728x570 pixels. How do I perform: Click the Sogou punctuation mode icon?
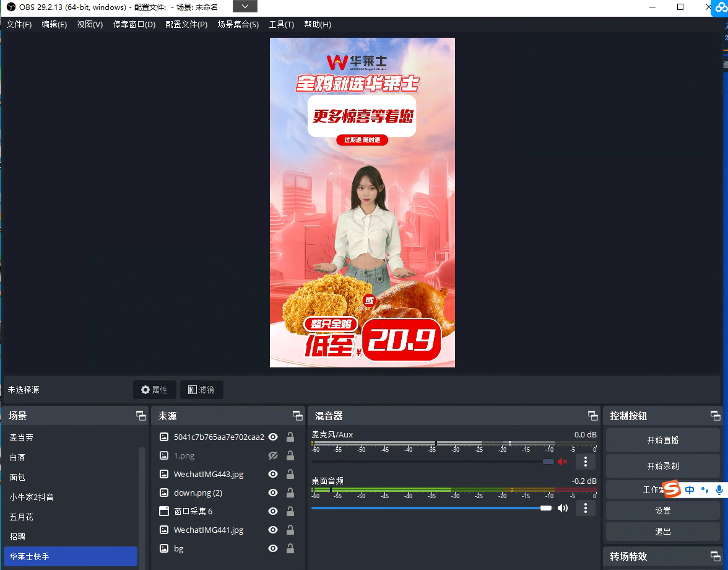coord(704,489)
